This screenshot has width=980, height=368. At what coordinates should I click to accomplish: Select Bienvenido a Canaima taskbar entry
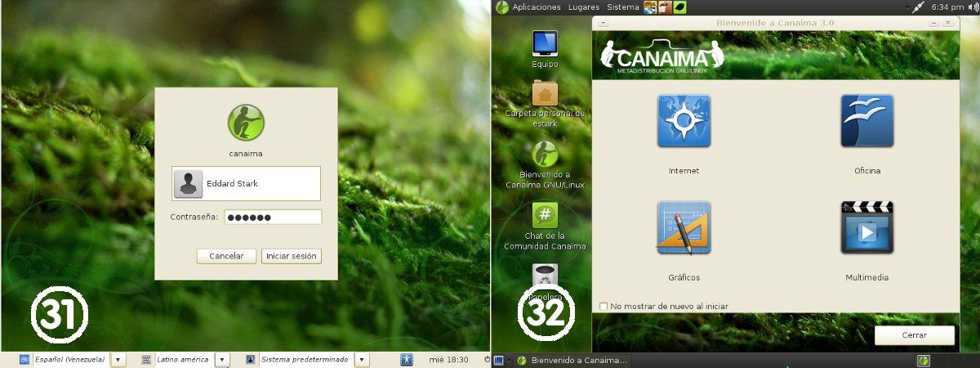click(572, 360)
